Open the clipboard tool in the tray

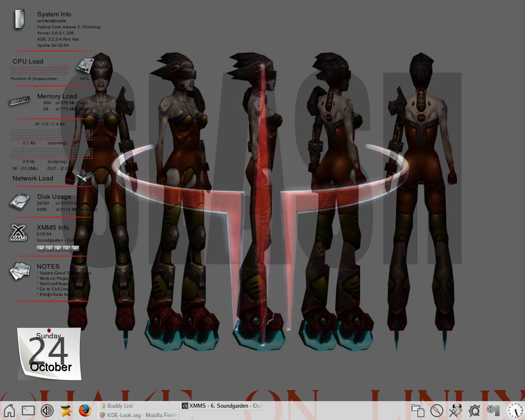pyautogui.click(x=418, y=410)
